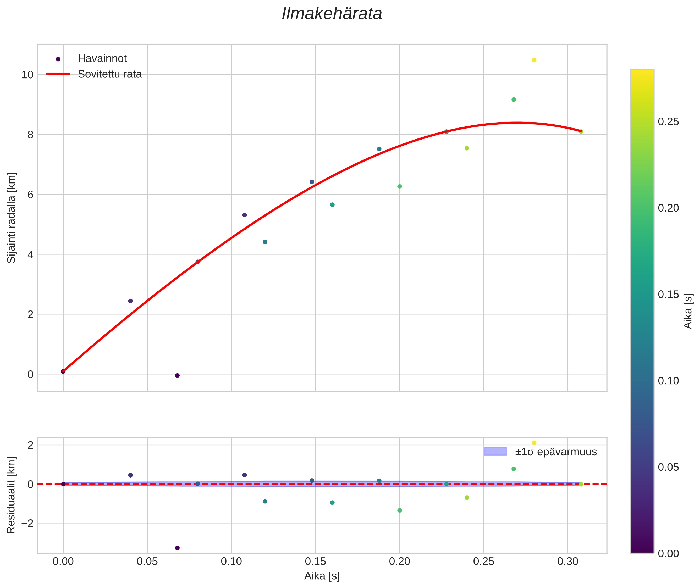Click the yellow residual point above 2
This screenshot has width=700, height=588.
(534, 443)
